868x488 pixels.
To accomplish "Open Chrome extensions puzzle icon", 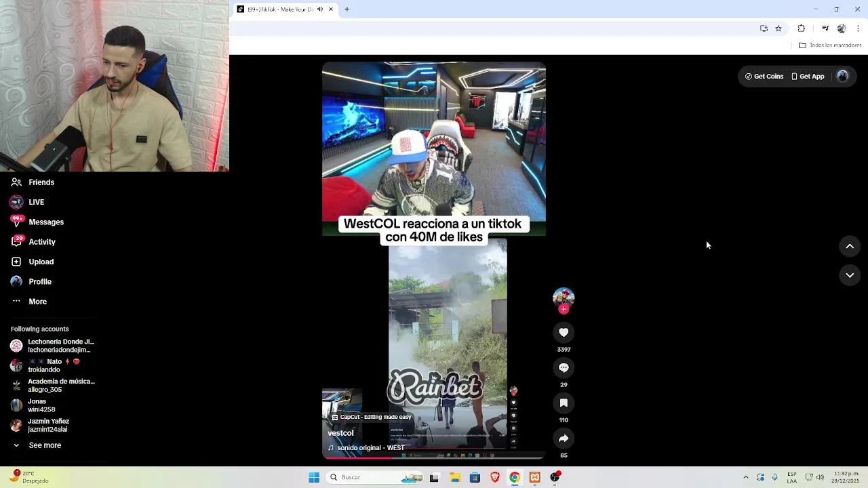I will tap(802, 28).
